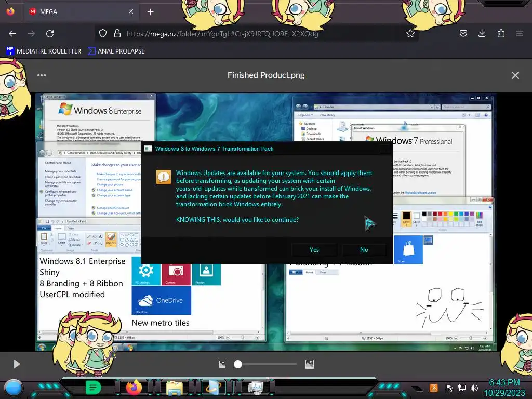Open the Windows Start orb

pyautogui.click(x=14, y=388)
